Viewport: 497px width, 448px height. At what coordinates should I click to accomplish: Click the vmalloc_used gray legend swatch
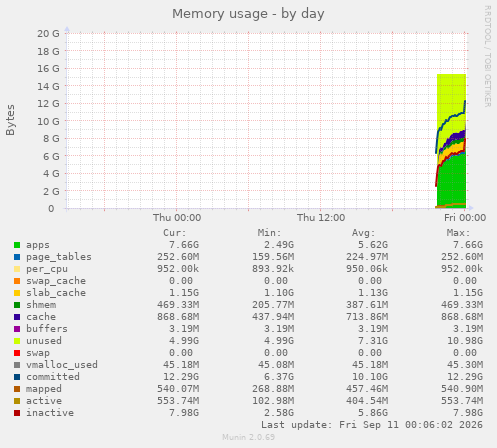(17, 365)
